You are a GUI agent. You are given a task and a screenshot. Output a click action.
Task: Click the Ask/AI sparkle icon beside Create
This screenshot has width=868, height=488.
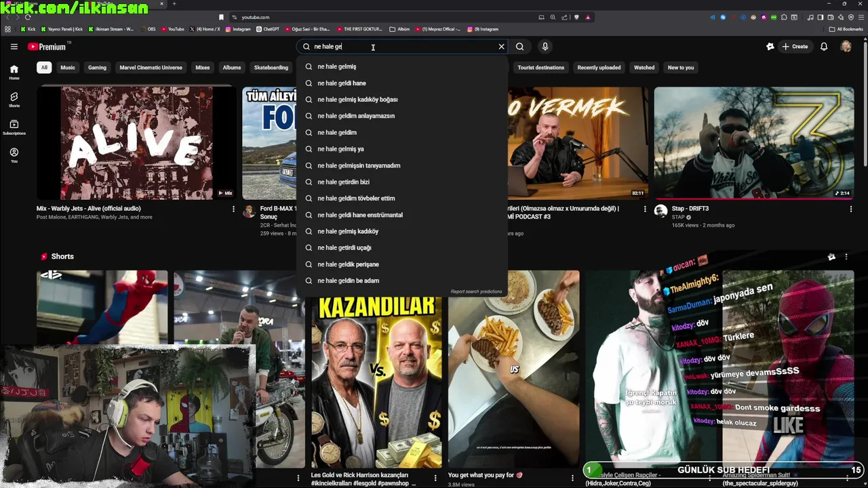[x=770, y=47]
